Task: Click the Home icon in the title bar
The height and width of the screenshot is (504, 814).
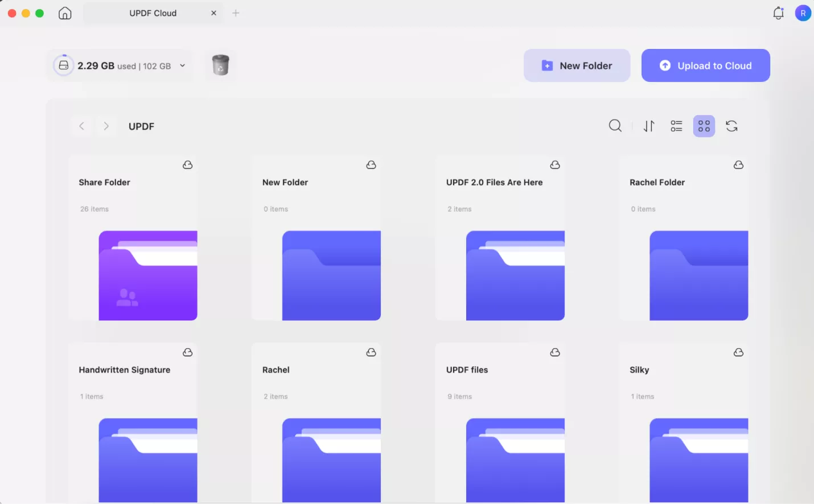Action: coord(65,13)
